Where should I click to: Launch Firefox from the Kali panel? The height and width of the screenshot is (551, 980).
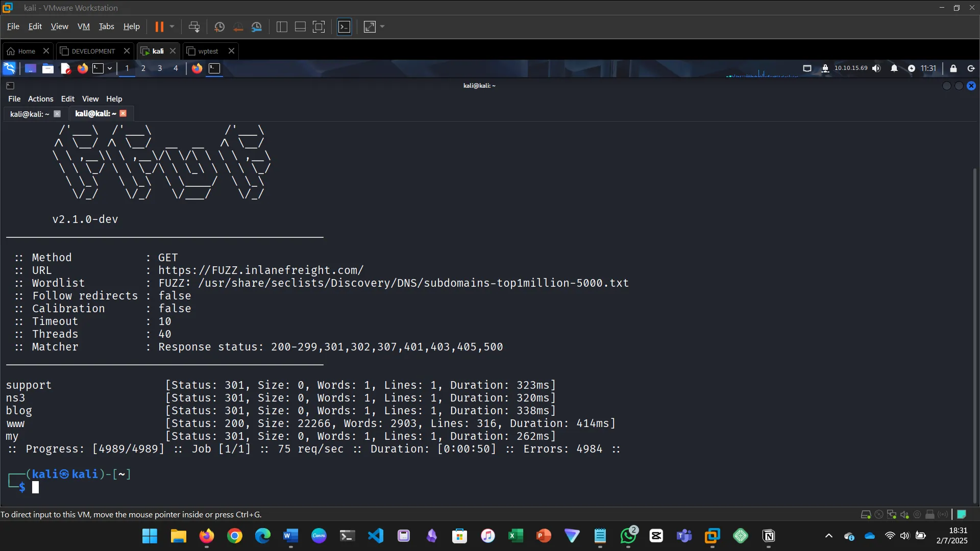tap(82, 68)
